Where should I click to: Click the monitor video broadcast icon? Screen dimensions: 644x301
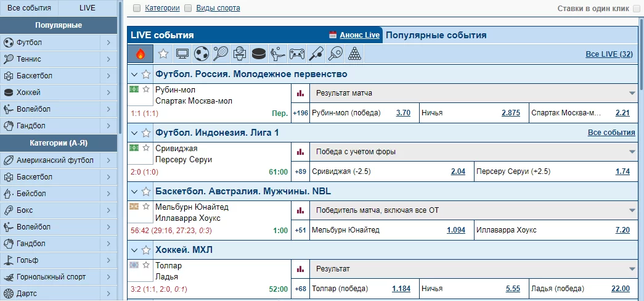tap(182, 54)
